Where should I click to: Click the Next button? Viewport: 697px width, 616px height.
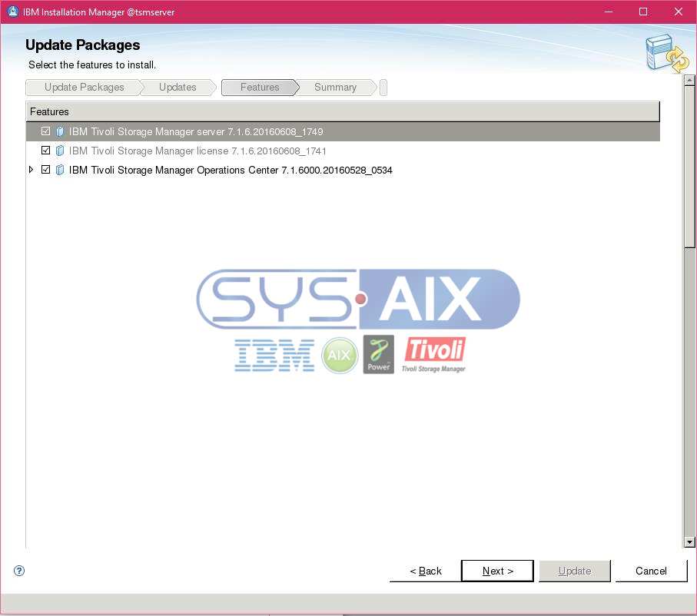[x=497, y=571]
